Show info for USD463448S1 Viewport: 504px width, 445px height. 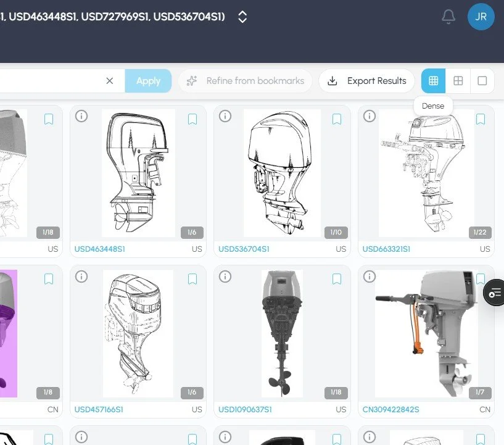coord(81,116)
